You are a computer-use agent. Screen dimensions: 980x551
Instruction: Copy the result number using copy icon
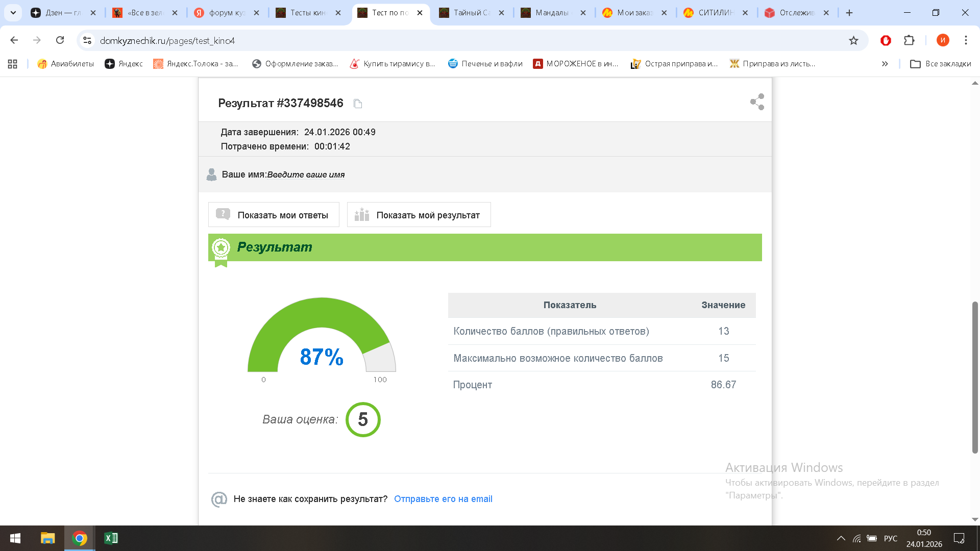pos(358,104)
